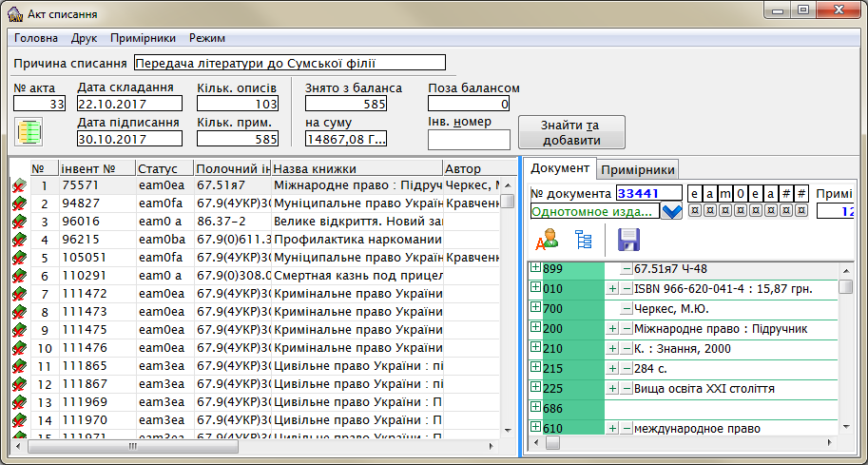Toggle the last small box under the '#' status cell
This screenshot has height=465, width=868.
click(x=801, y=210)
